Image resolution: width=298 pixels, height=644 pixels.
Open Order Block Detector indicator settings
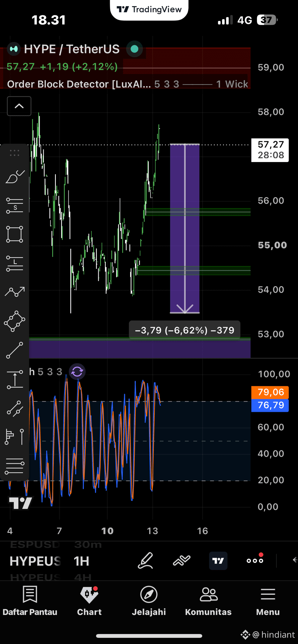79,84
